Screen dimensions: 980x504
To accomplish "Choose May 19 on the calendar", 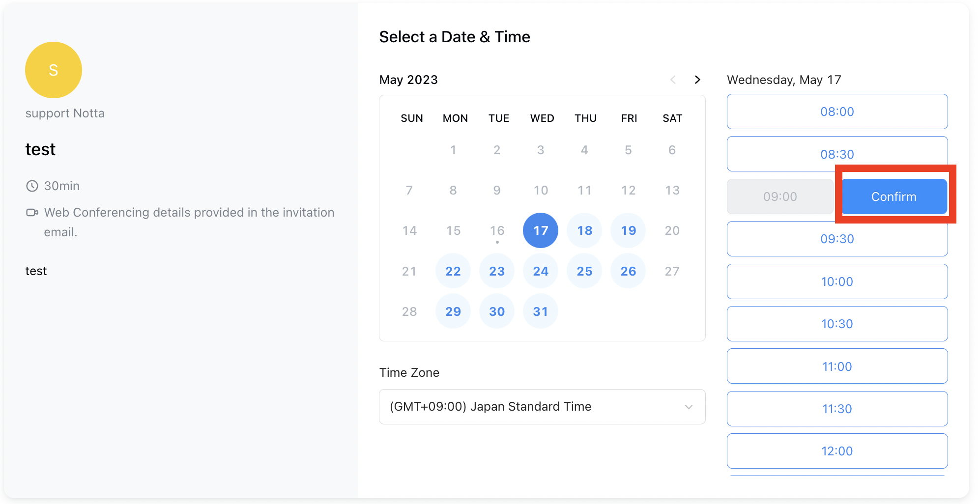I will coord(628,230).
